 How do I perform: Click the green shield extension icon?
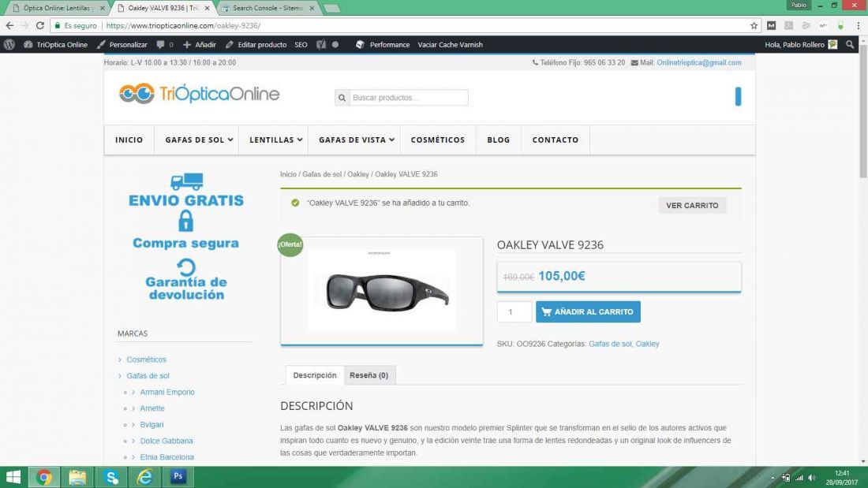pyautogui.click(x=840, y=25)
